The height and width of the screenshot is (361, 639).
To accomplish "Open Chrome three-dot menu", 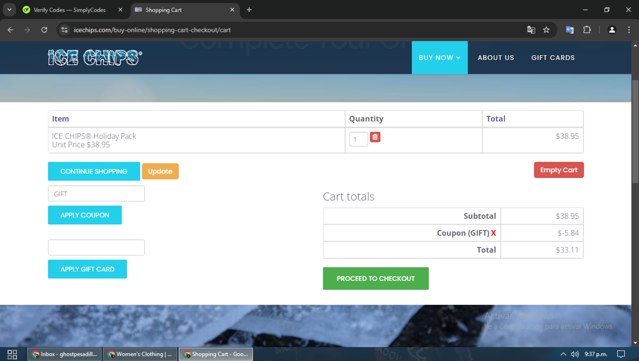I will click(x=628, y=30).
